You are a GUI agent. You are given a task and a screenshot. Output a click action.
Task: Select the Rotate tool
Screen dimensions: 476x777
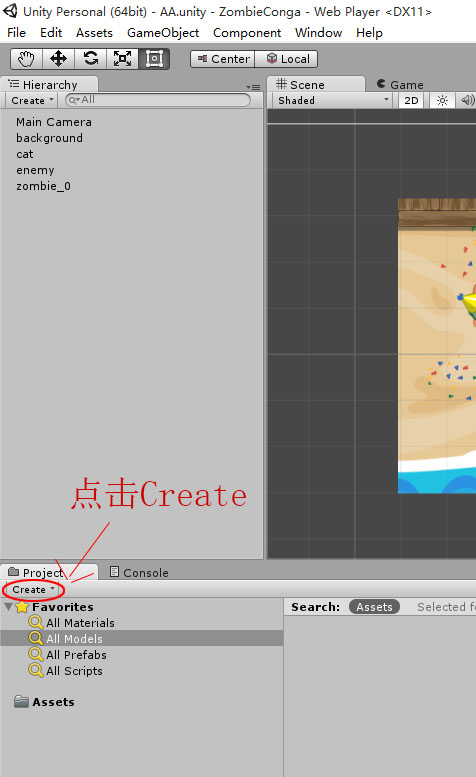[x=91, y=59]
